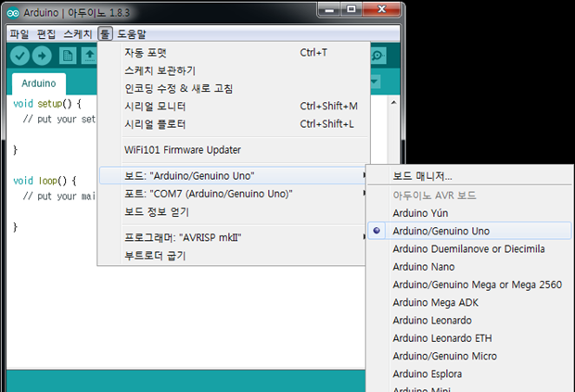575x392 pixels.
Task: Open 보드 매니저... from the submenu
Action: (469, 176)
